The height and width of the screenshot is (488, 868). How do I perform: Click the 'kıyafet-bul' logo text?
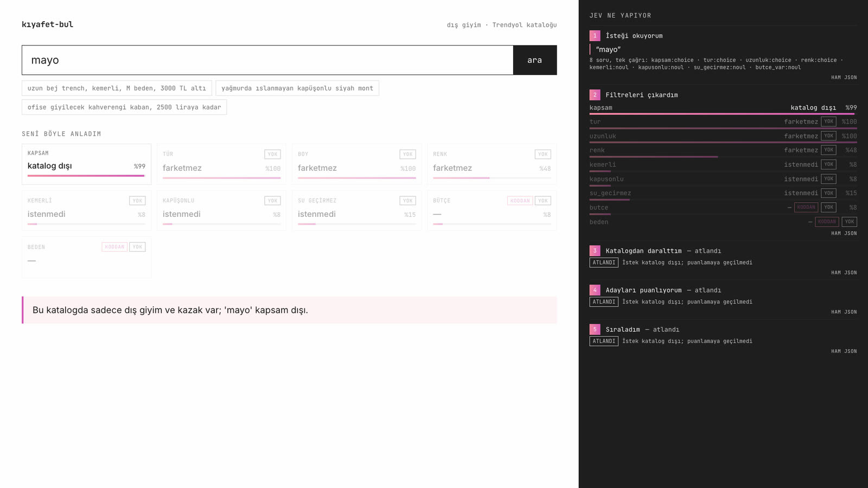tap(48, 24)
